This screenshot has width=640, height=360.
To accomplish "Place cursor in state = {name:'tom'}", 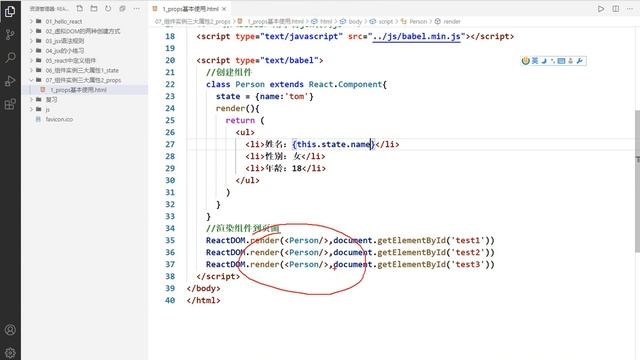I will pyautogui.click(x=264, y=96).
